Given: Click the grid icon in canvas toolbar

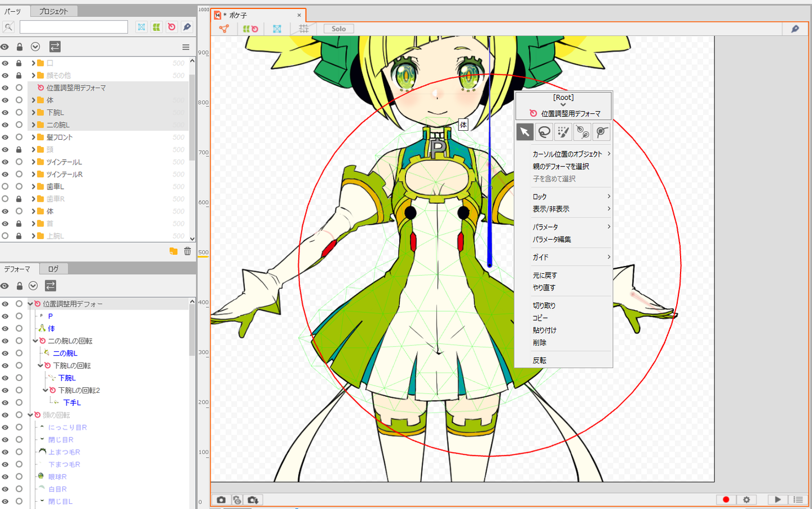Looking at the screenshot, I should (303, 29).
